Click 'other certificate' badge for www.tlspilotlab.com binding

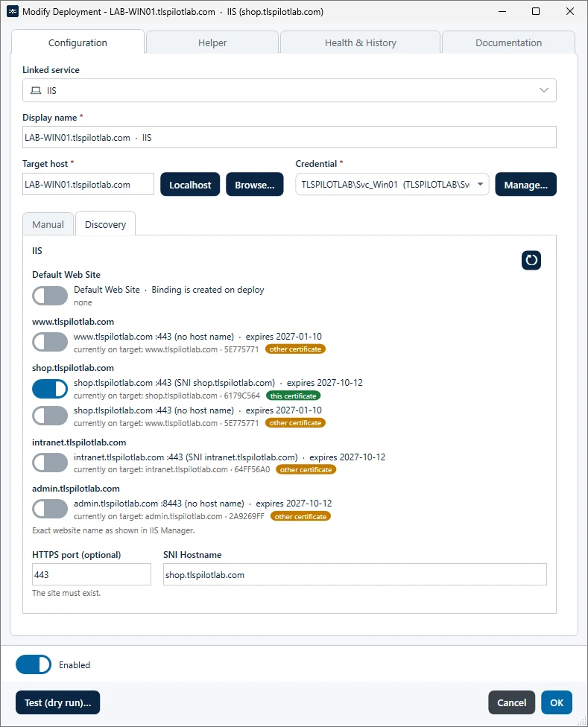[295, 349]
